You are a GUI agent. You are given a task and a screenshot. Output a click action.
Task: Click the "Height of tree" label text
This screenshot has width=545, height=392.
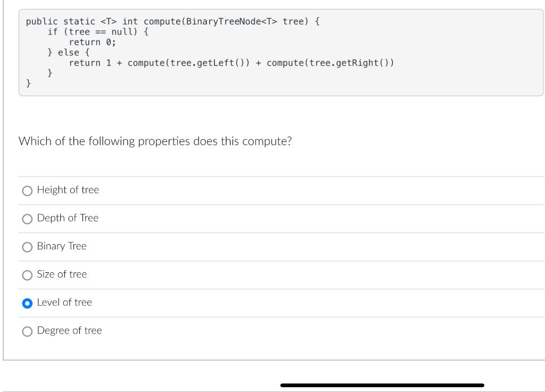pos(67,190)
